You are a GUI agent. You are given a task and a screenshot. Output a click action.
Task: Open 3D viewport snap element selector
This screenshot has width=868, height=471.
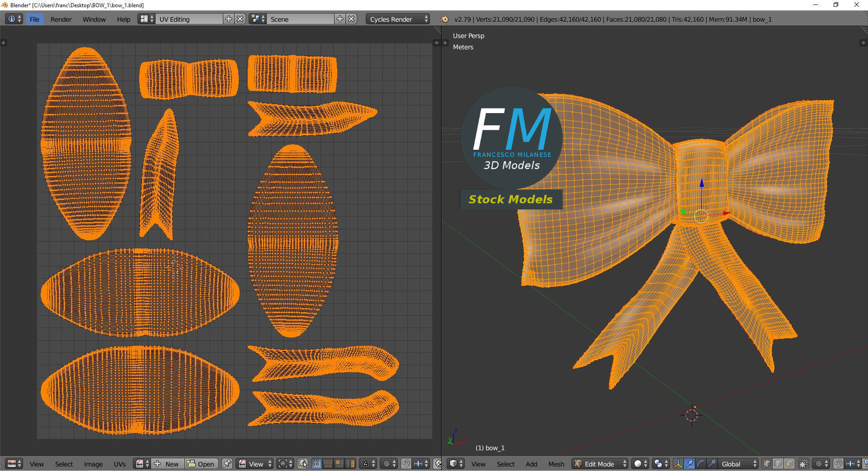[x=853, y=464]
